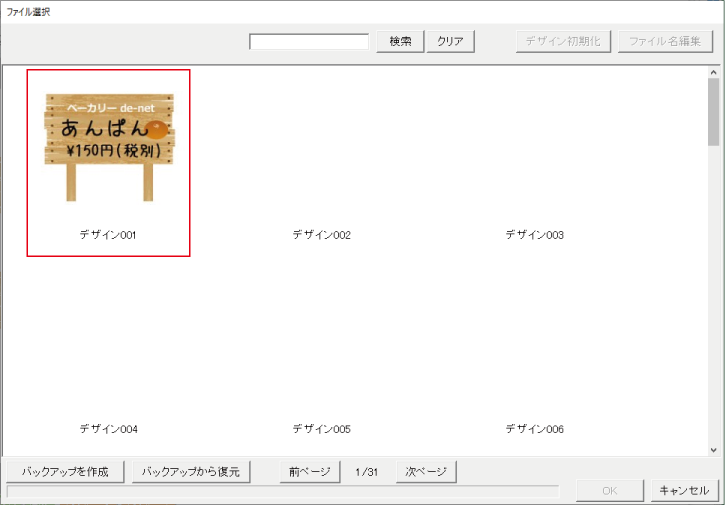This screenshot has height=506, width=725.
Task: Select the デザイン004 label
Action: 109,429
